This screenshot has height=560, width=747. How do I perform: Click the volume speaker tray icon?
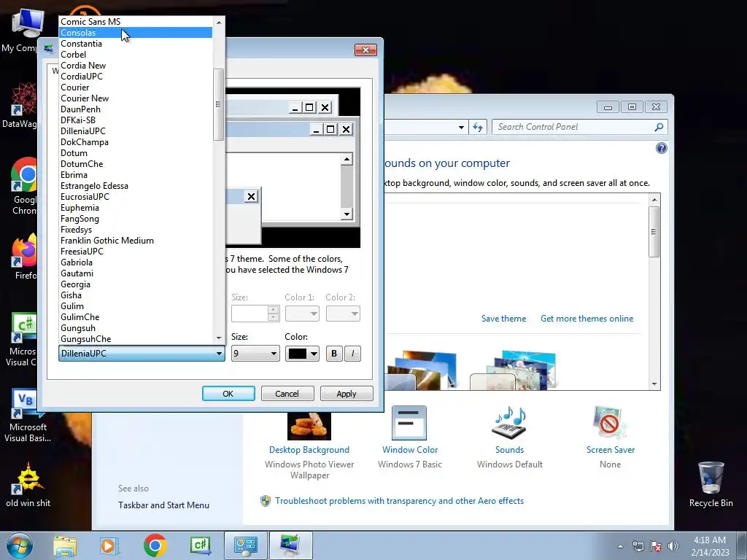(x=673, y=546)
